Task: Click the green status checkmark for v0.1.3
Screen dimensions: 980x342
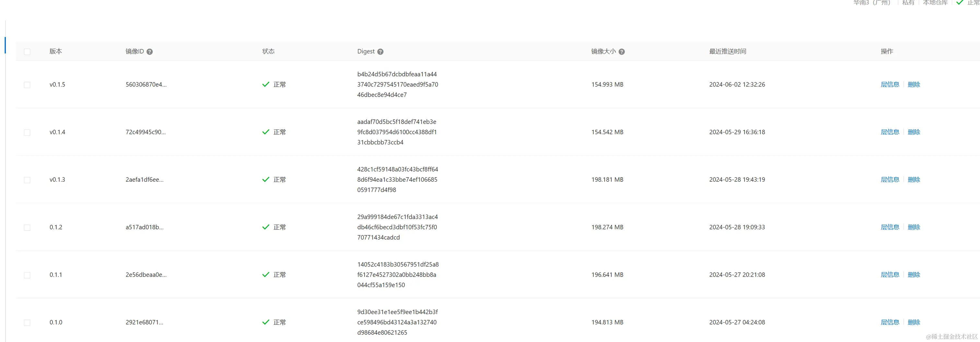Action: [x=265, y=179]
